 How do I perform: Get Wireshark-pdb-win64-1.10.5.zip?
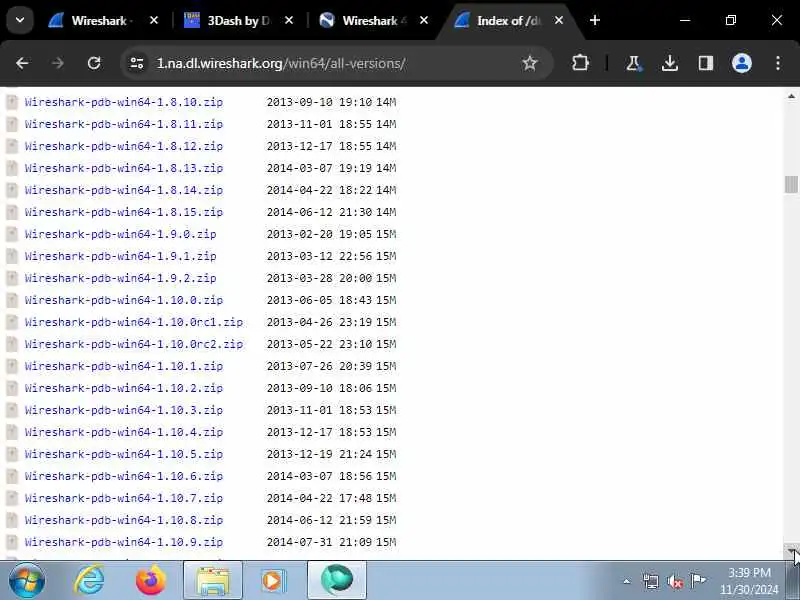coord(124,454)
